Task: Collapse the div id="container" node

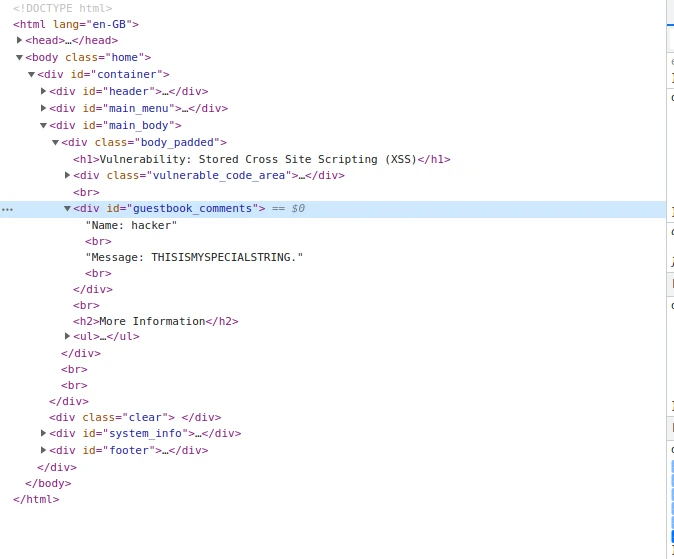Action: 32,75
